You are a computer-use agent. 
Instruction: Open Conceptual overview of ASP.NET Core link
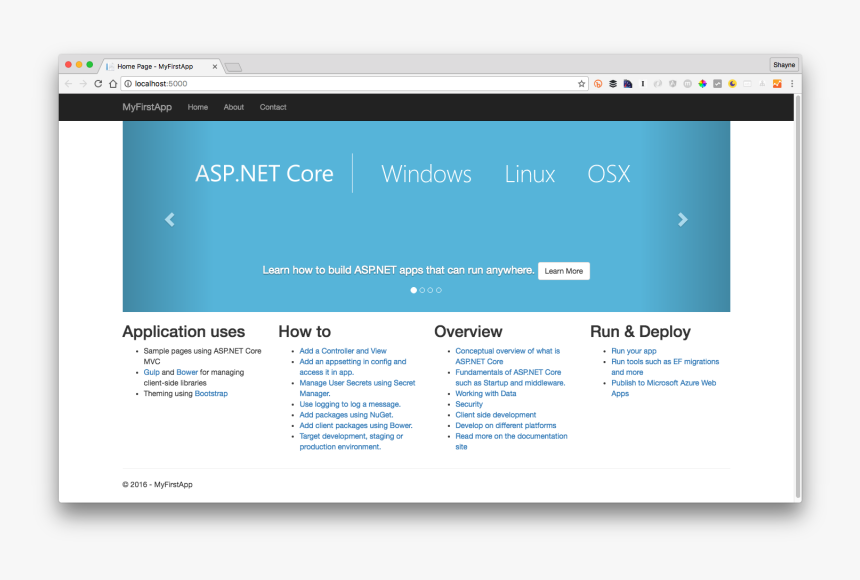(x=507, y=356)
